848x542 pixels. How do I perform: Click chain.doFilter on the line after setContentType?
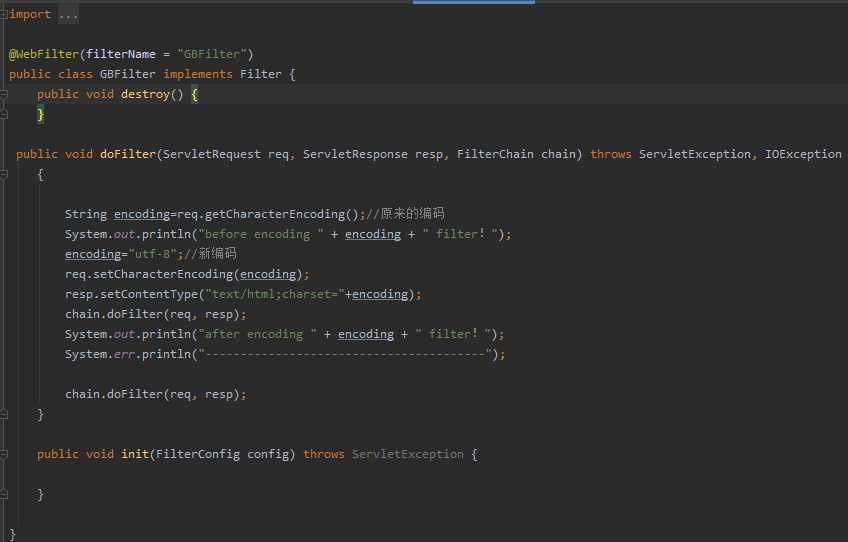tap(114, 314)
